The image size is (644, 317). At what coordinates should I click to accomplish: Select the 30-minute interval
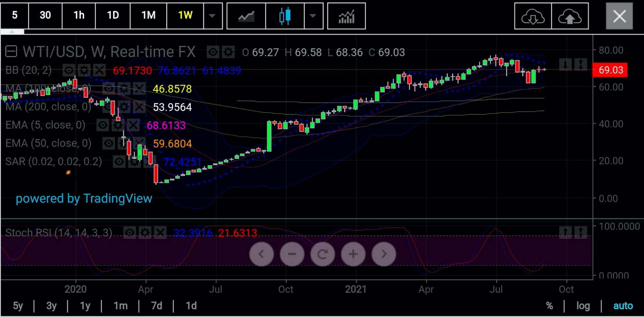[45, 15]
